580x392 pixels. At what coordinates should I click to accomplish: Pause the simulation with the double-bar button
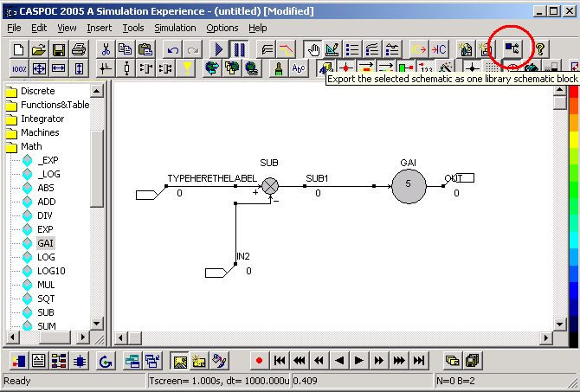point(239,49)
